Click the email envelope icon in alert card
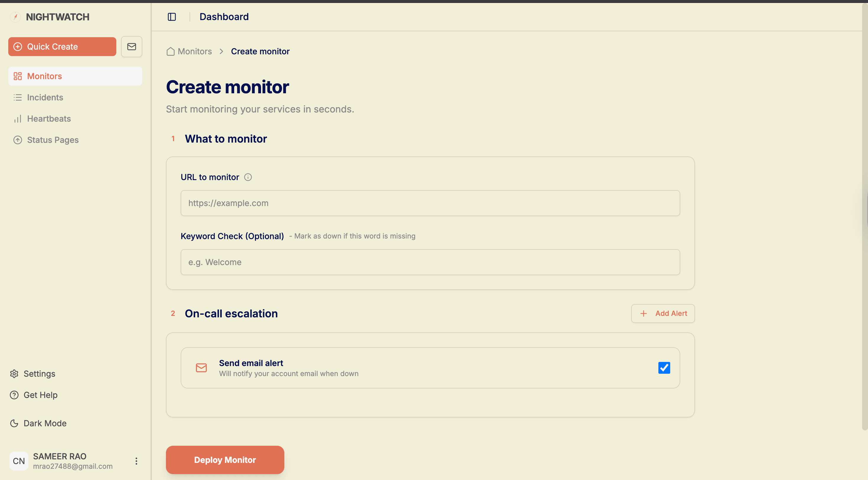Image resolution: width=868 pixels, height=480 pixels. coord(201,368)
